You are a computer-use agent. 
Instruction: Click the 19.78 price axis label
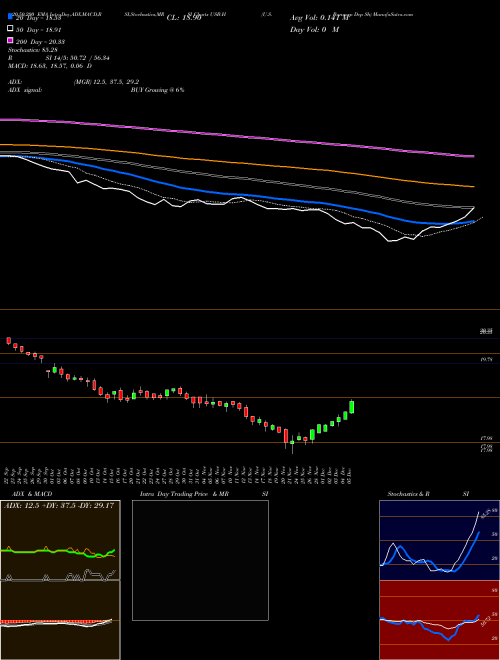pos(486,359)
